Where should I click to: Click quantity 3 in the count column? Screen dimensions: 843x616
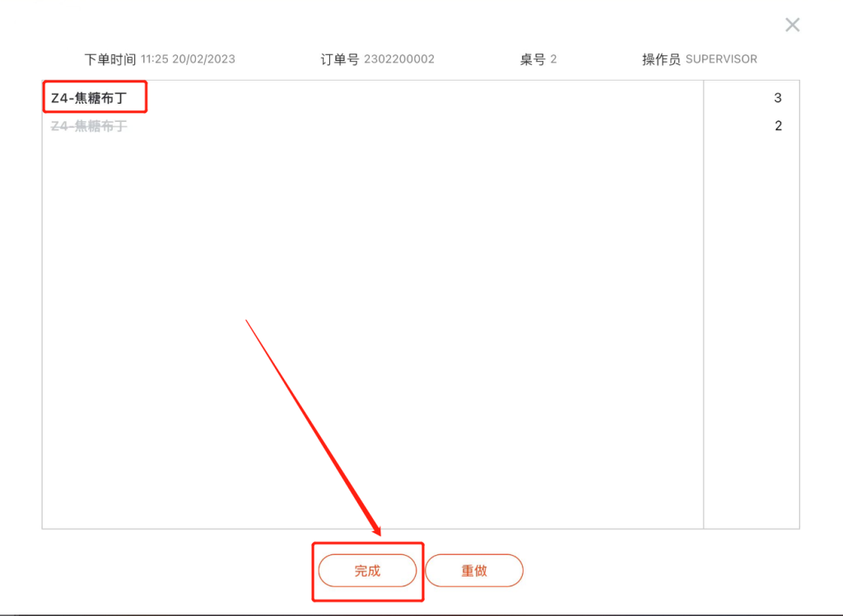777,98
